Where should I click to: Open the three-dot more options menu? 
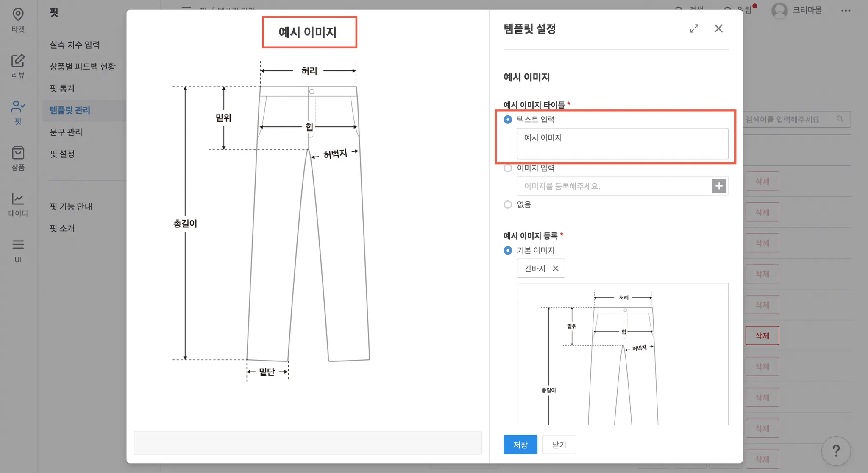coord(846,11)
